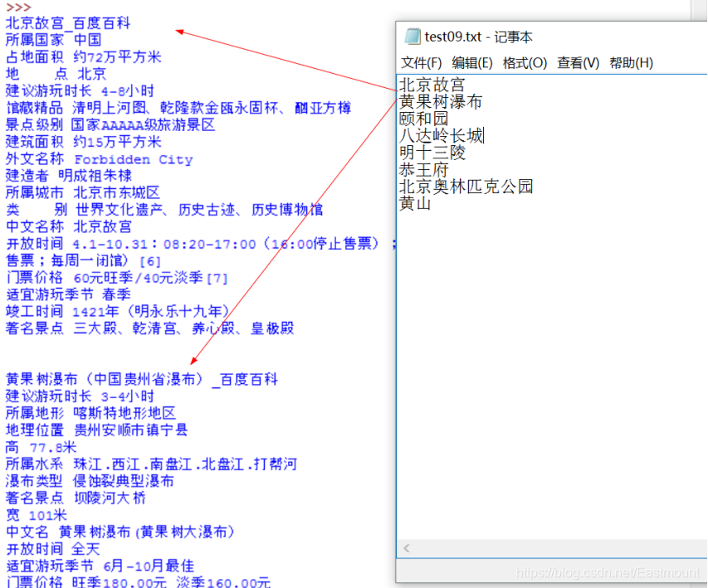Click the line 北京故宫 in Notepad
The image size is (708, 588).
(432, 85)
